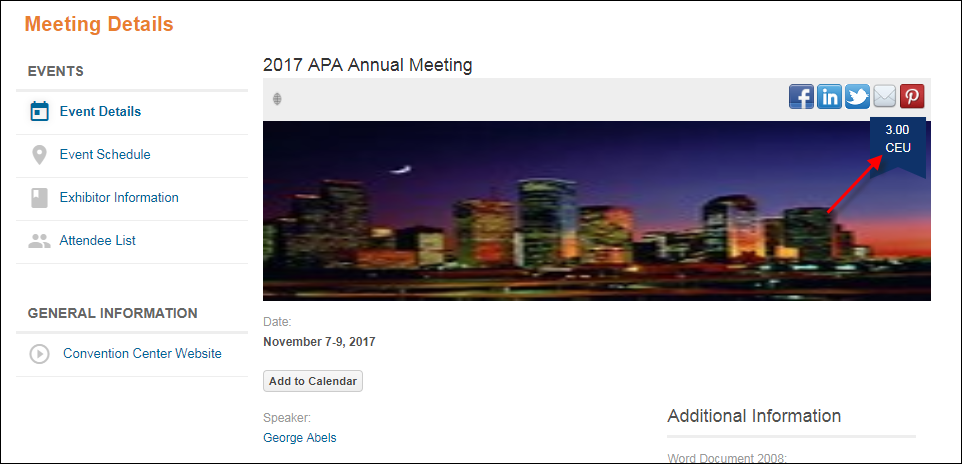
Task: Click the small globe icon above banner
Action: tap(277, 98)
